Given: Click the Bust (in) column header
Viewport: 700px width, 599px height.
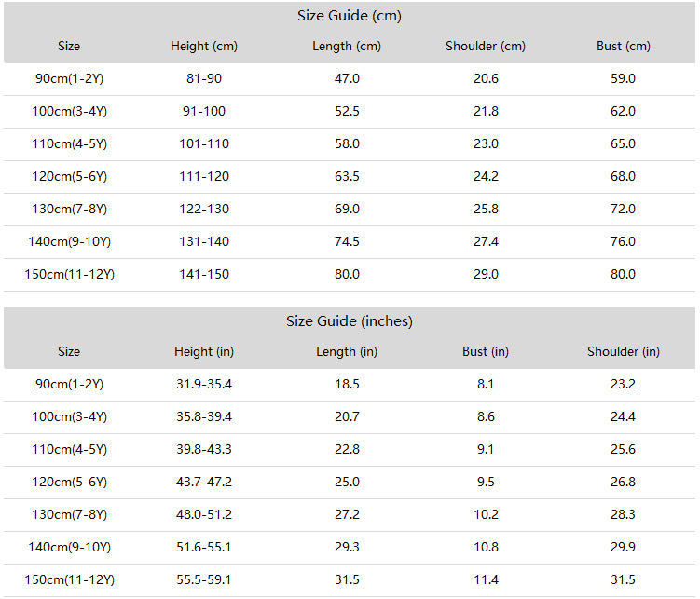Looking at the screenshot, I should tap(486, 351).
